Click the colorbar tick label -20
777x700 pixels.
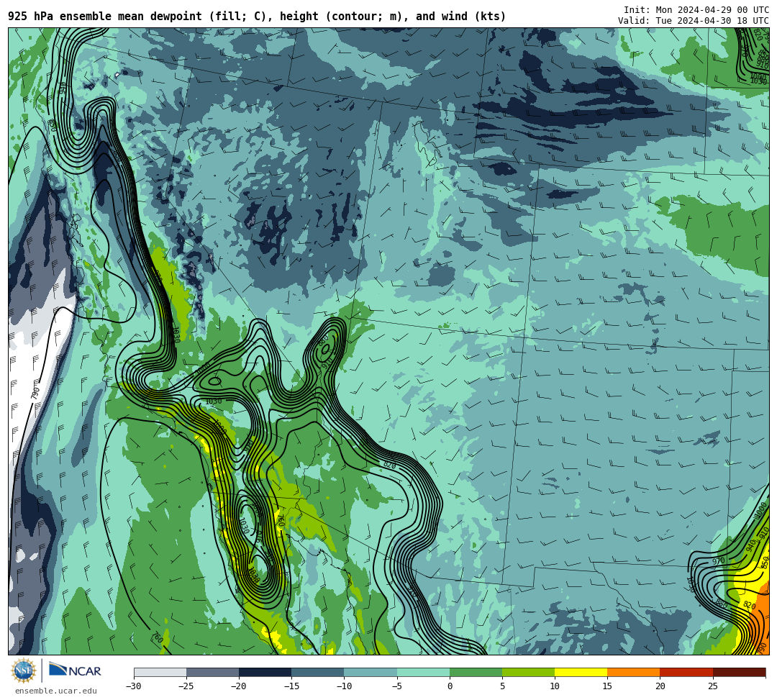click(239, 686)
